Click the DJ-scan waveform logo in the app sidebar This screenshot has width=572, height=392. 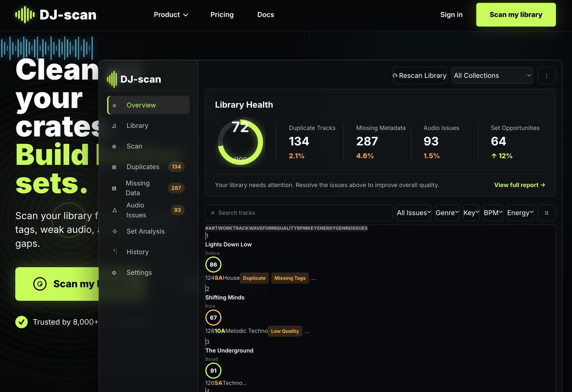[x=112, y=79]
